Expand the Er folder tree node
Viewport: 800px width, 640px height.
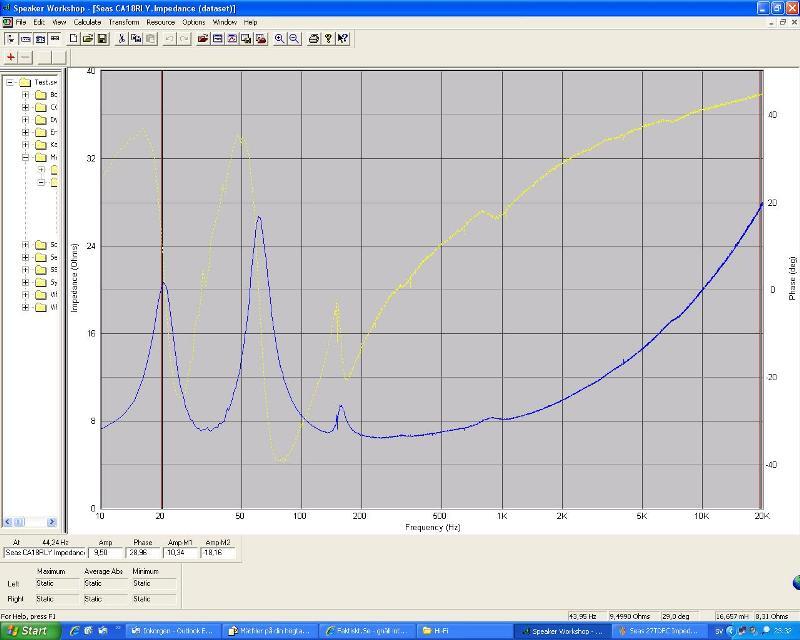click(25, 132)
